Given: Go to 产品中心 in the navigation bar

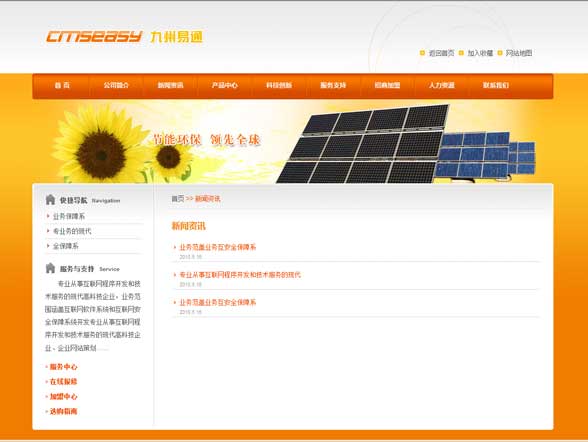Looking at the screenshot, I should point(225,85).
